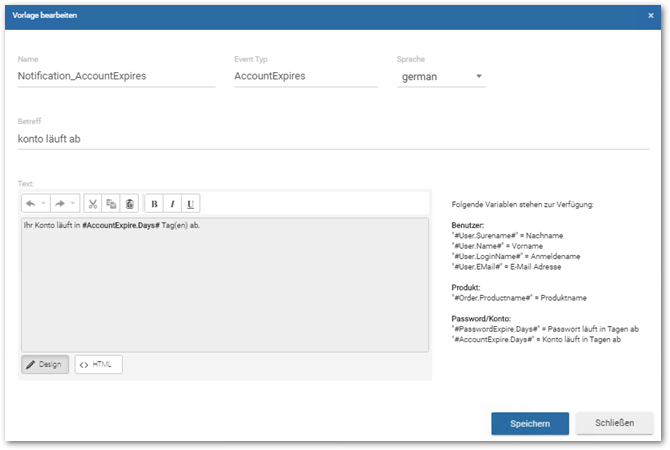Click the Event Typ field AccountExpires
This screenshot has width=670, height=450.
tap(306, 76)
